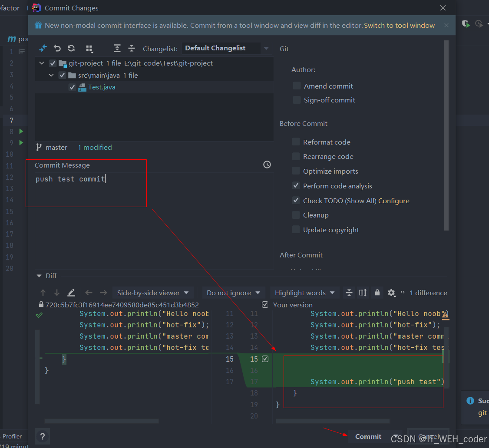Click the right diff pane horizontal scrollbar
The height and width of the screenshot is (448, 489).
click(333, 421)
